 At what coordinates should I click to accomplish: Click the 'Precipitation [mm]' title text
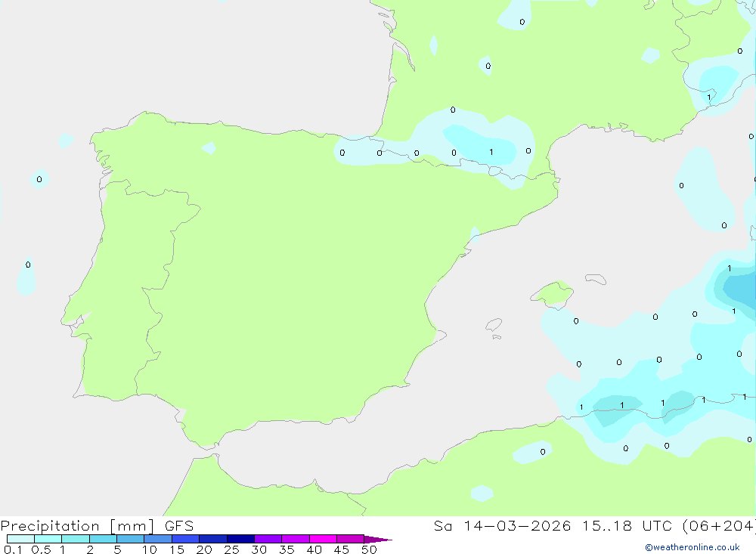pos(77,526)
